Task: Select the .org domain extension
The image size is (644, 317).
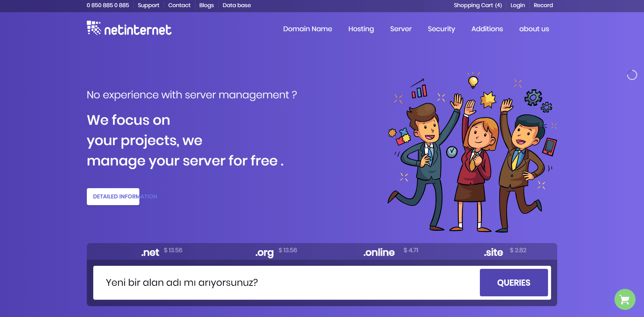Action: point(264,252)
